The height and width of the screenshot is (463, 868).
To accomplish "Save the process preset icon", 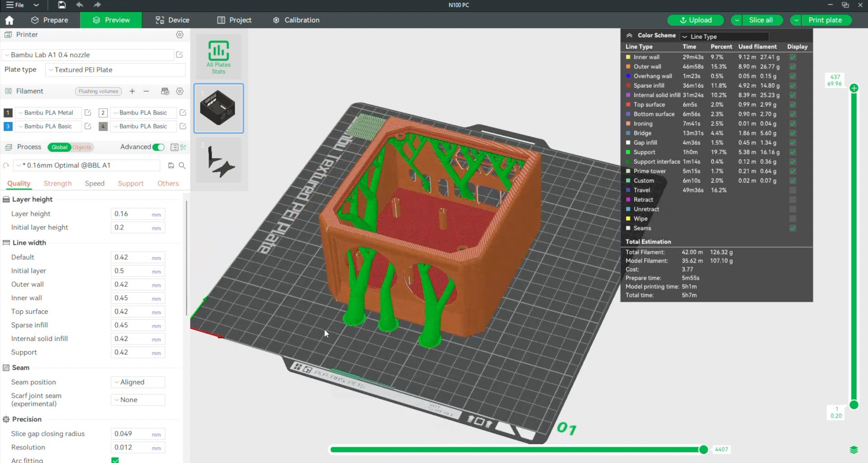I will coord(171,165).
